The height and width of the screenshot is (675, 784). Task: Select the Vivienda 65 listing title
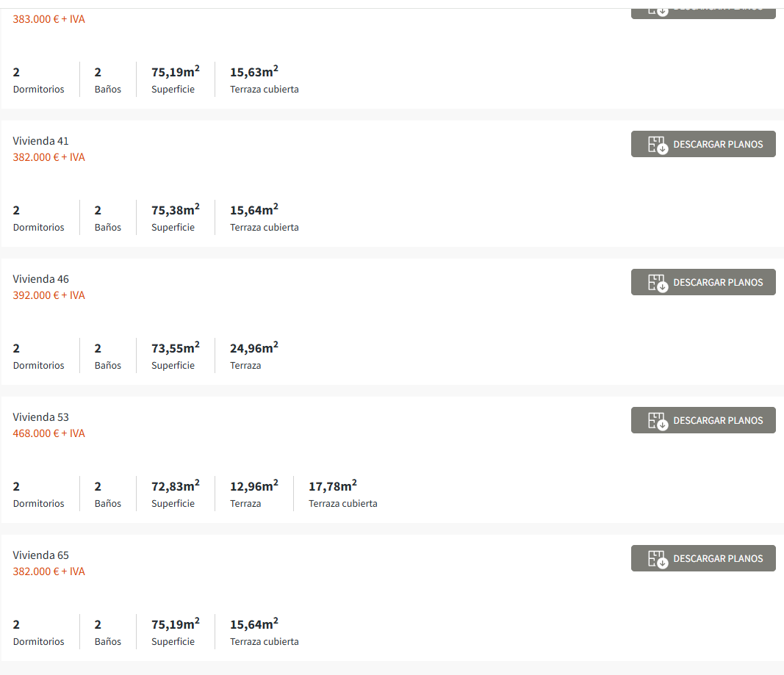point(41,555)
